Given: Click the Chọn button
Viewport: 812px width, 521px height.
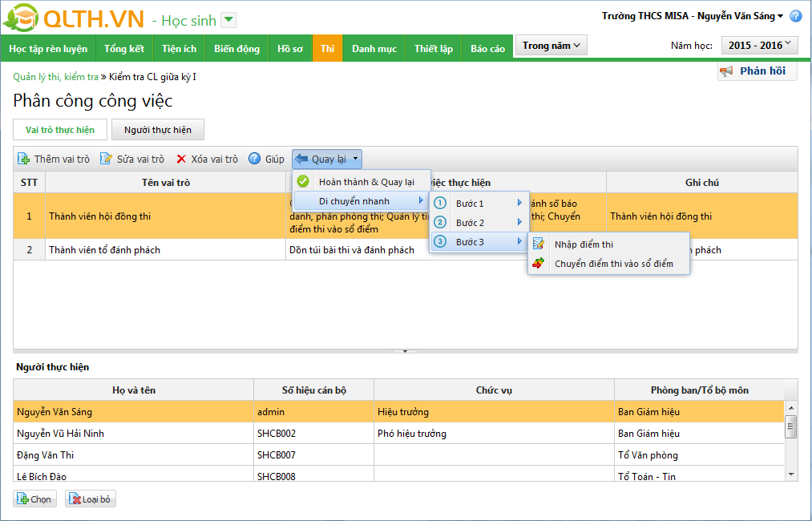Looking at the screenshot, I should pos(34,499).
